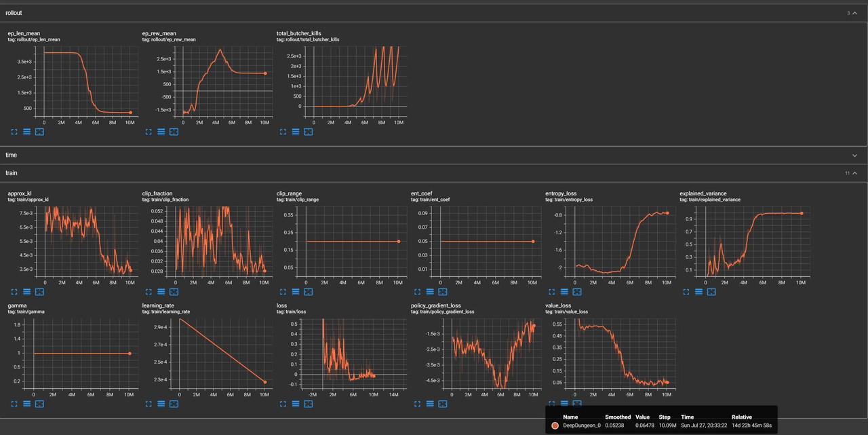Viewport: 868px width, 435px height.
Task: Expand the clip_range chart to full size
Action: (283, 292)
